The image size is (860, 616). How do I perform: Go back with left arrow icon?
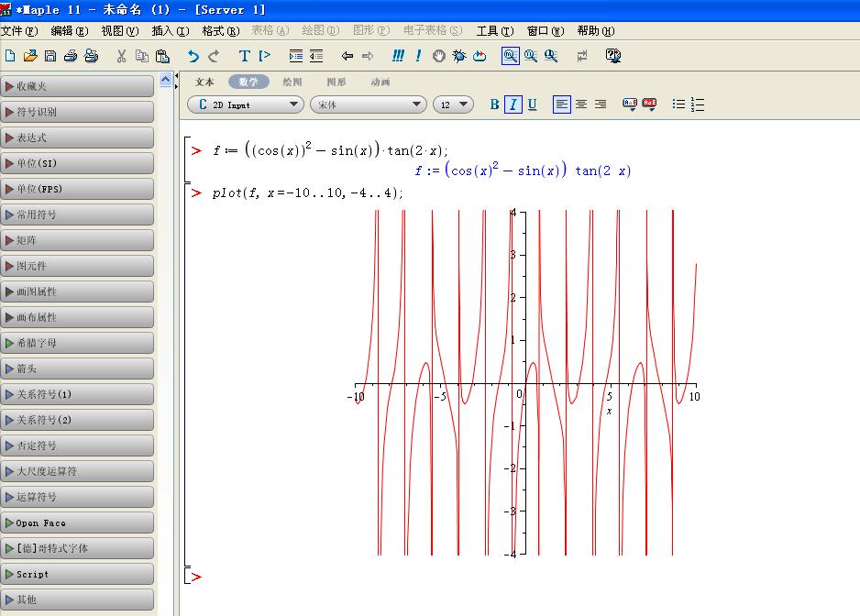pos(347,55)
